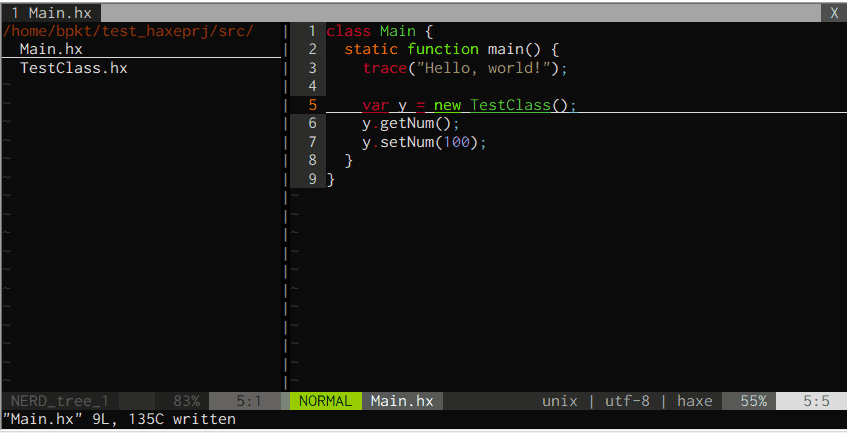Screen dimensions: 847x433
Task: Click the Main.hx filename in status line
Action: click(x=402, y=401)
